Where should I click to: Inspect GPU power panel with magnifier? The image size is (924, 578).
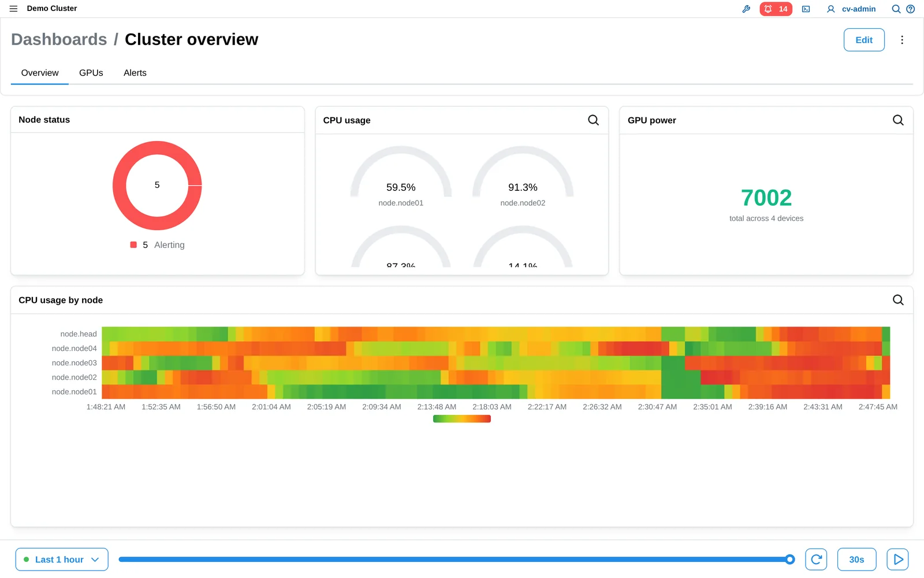coord(898,120)
